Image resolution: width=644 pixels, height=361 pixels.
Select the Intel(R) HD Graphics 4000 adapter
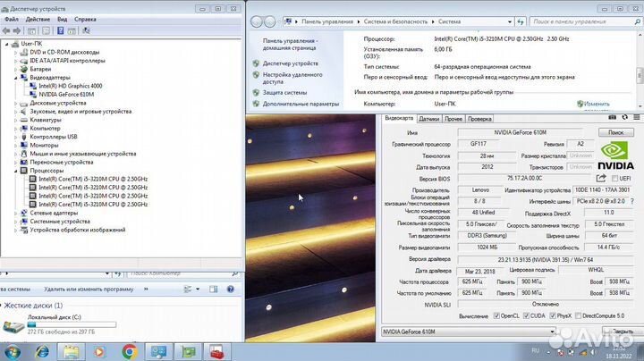[71, 86]
